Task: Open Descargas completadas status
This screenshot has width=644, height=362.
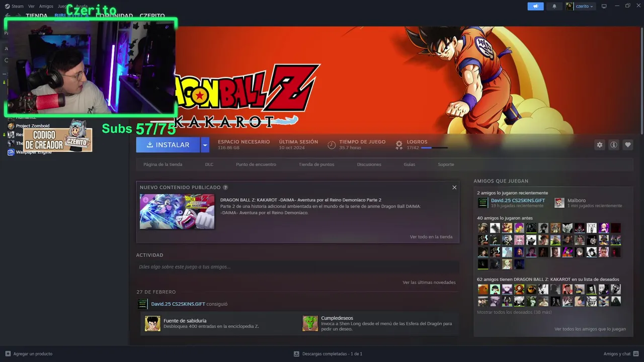Action: (332, 354)
